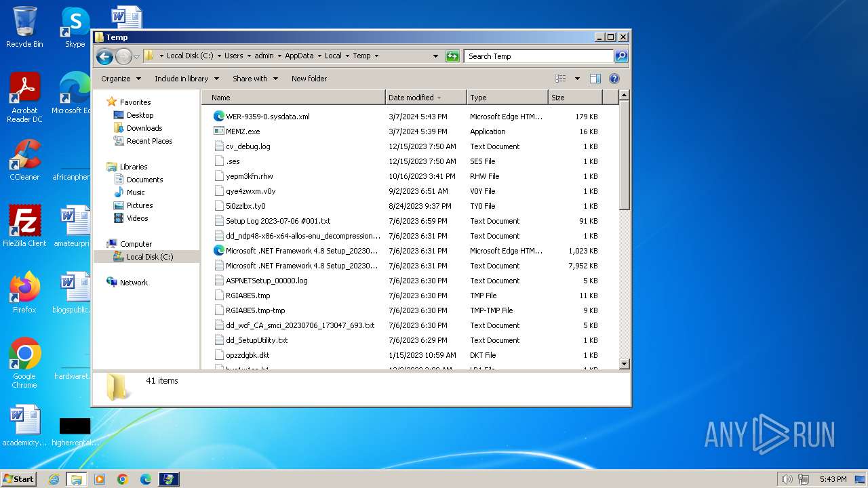The image size is (868, 488).
Task: Select Documents under Libraries
Action: tap(144, 180)
